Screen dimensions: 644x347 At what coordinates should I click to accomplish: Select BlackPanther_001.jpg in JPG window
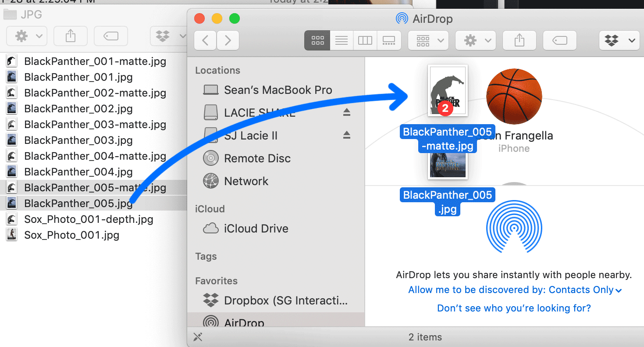[78, 77]
